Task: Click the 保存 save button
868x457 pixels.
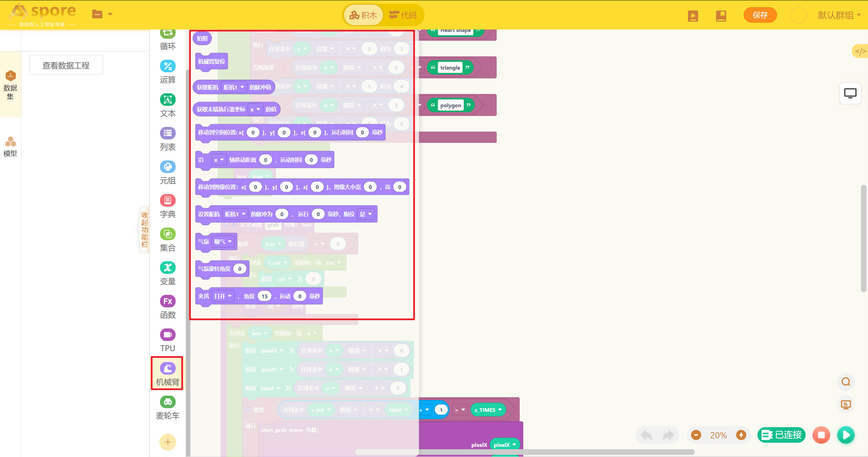Action: pyautogui.click(x=760, y=15)
